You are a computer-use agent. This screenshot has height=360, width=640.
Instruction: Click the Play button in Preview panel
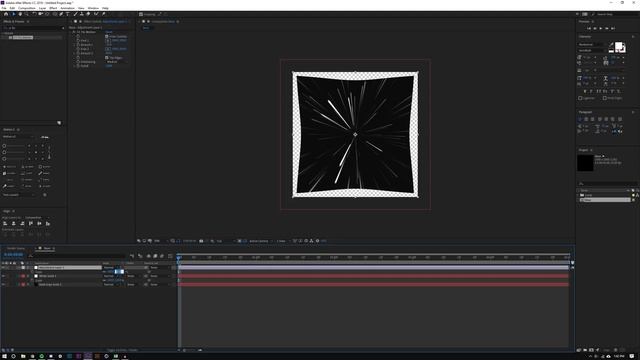pos(601,29)
